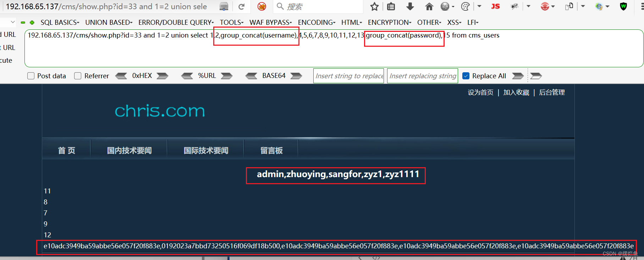Click the grey globe extension icon
644x260 pixels.
click(445, 6)
